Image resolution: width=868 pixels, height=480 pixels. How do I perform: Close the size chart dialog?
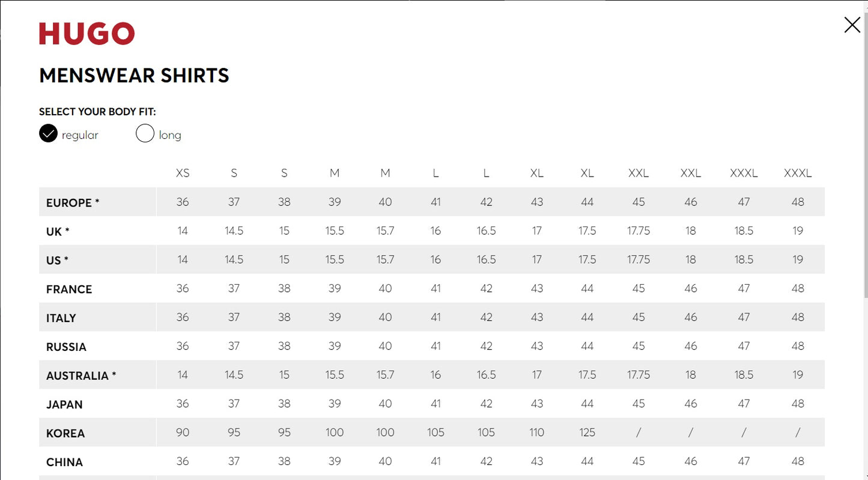coord(852,25)
